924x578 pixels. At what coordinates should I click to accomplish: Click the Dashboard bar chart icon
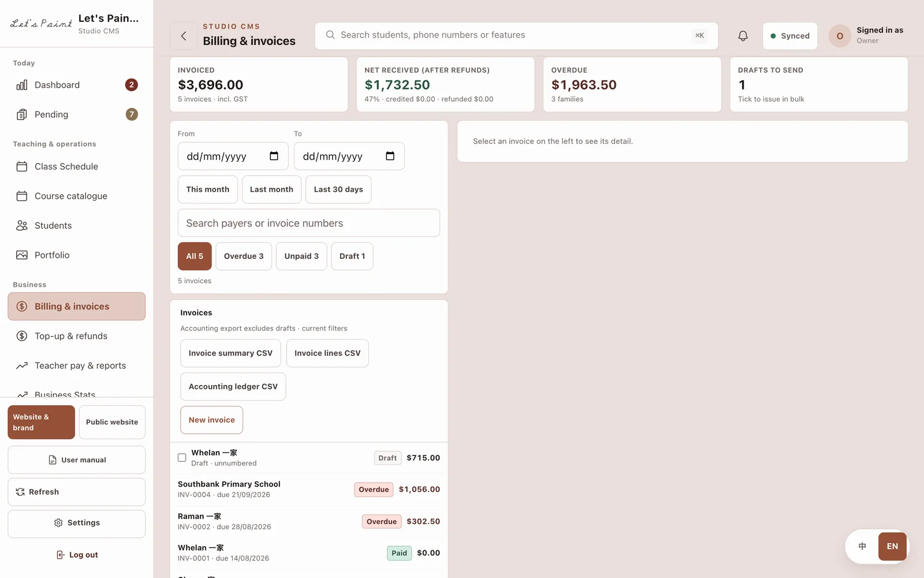(22, 85)
